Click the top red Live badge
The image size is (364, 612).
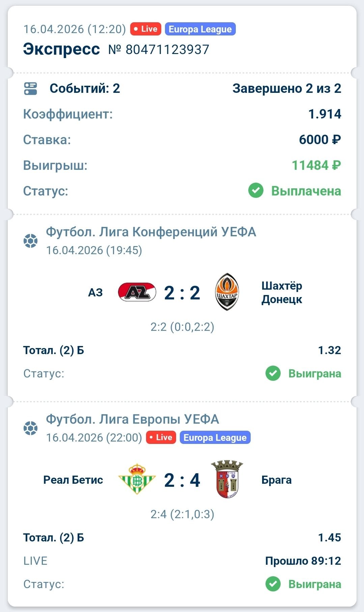click(146, 29)
